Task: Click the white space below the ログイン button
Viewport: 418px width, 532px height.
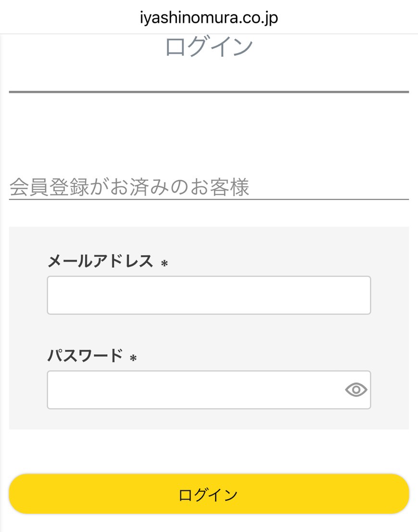Action: click(x=209, y=524)
